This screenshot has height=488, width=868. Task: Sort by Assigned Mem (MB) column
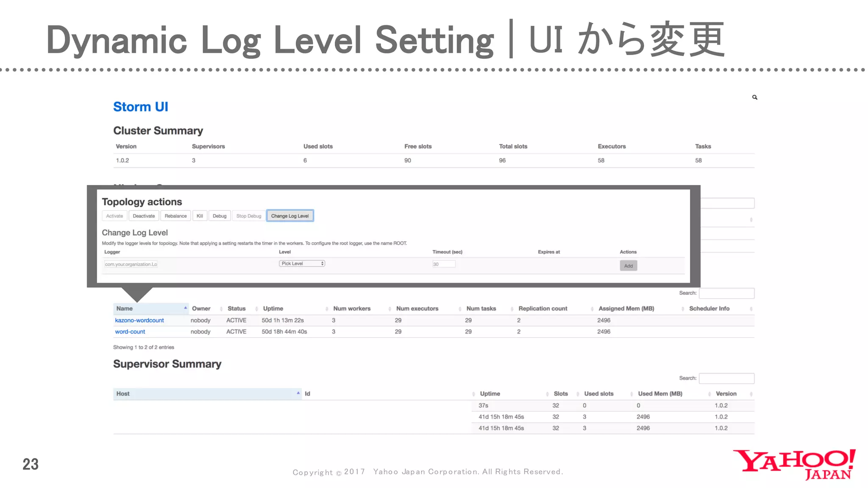pos(641,308)
